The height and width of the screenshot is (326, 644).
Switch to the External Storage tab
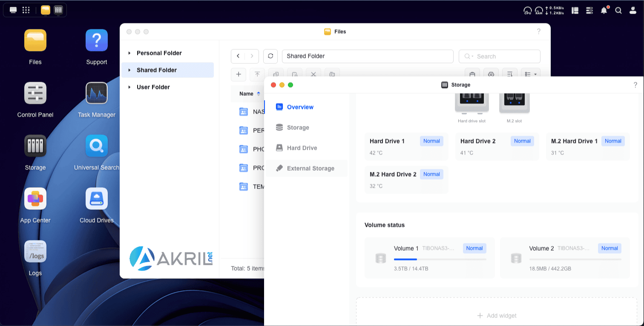pyautogui.click(x=306, y=169)
